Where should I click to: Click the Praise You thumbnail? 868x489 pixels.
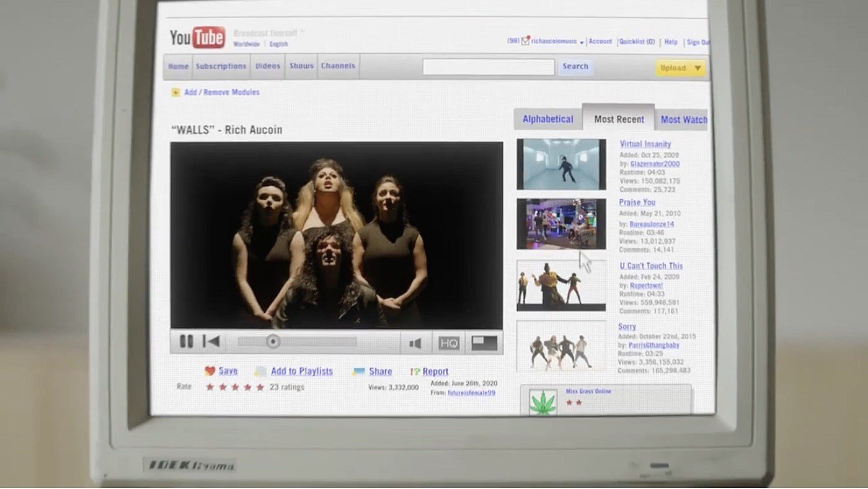coord(561,224)
